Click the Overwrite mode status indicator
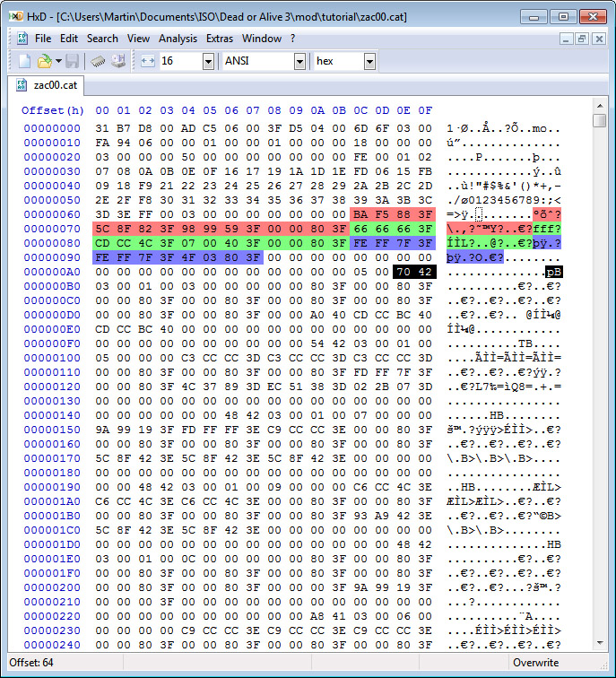 point(535,663)
